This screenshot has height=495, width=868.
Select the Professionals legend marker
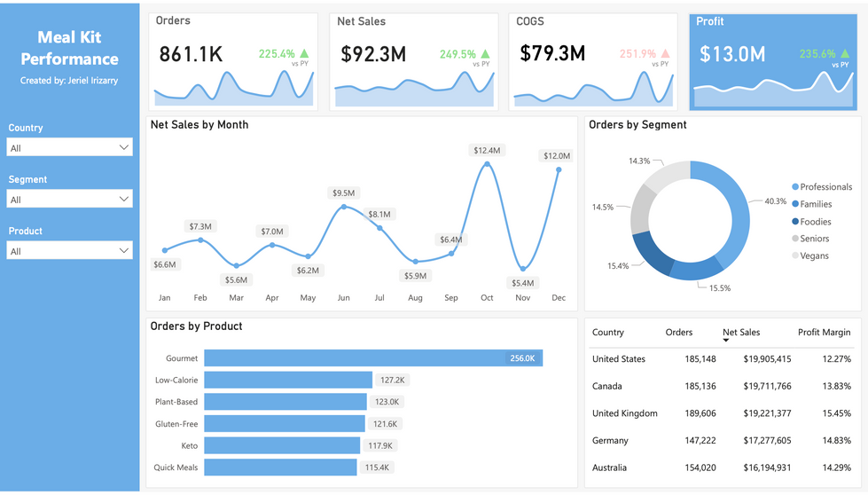(795, 187)
